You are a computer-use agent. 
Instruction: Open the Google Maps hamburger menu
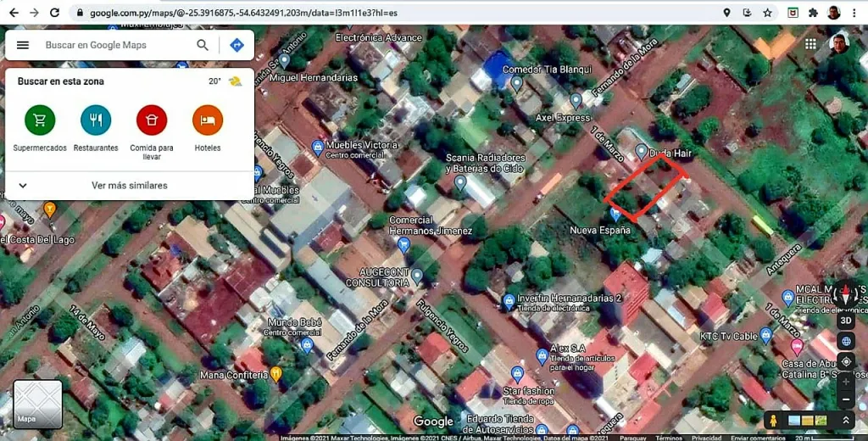pos(23,45)
